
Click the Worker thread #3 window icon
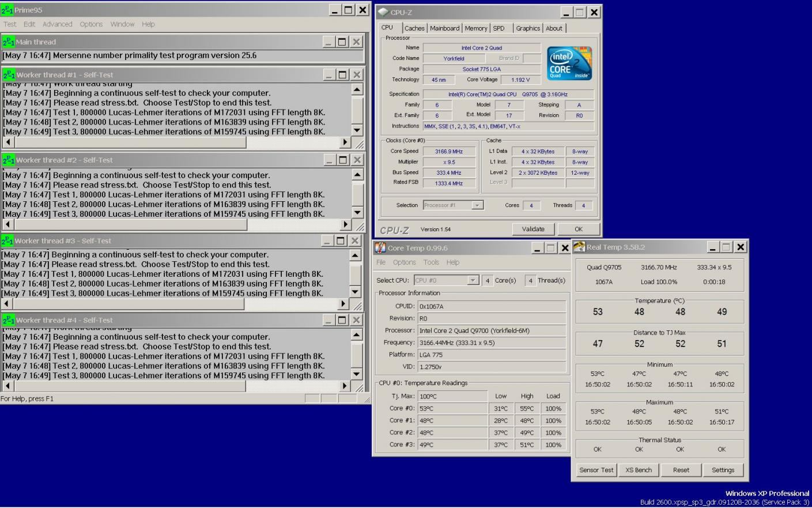7,240
